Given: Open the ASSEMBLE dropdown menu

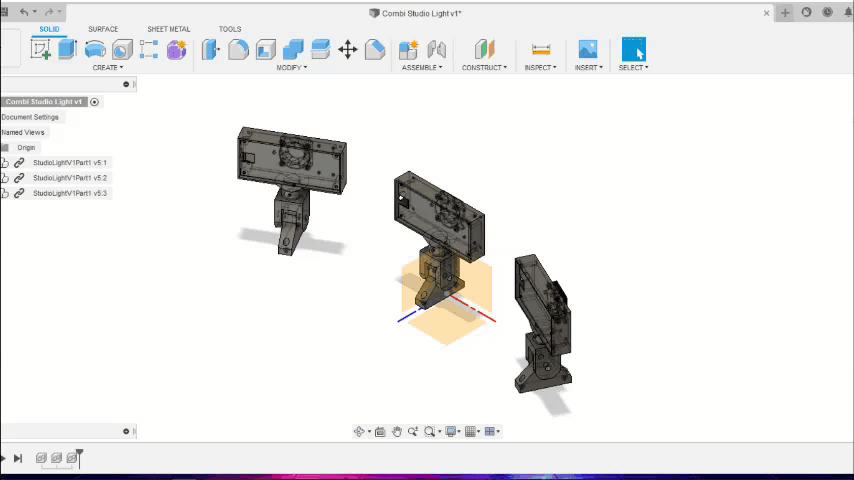Looking at the screenshot, I should coord(422,68).
